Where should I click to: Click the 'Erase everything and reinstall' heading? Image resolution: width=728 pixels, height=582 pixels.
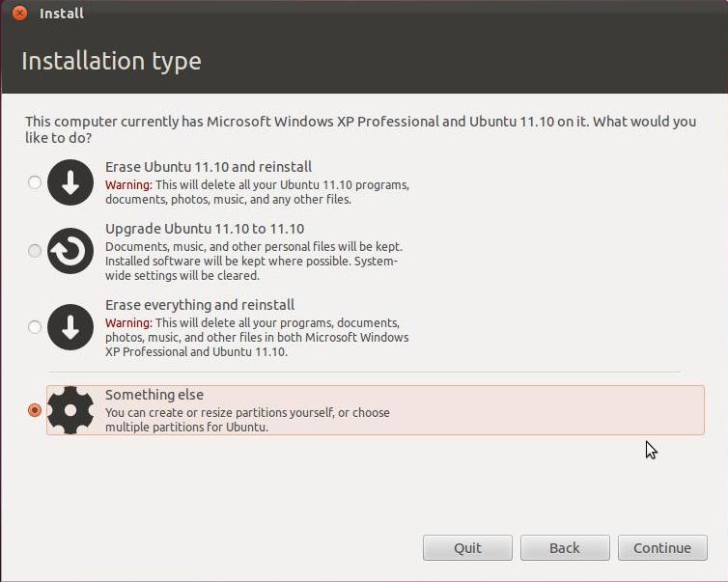coord(200,305)
